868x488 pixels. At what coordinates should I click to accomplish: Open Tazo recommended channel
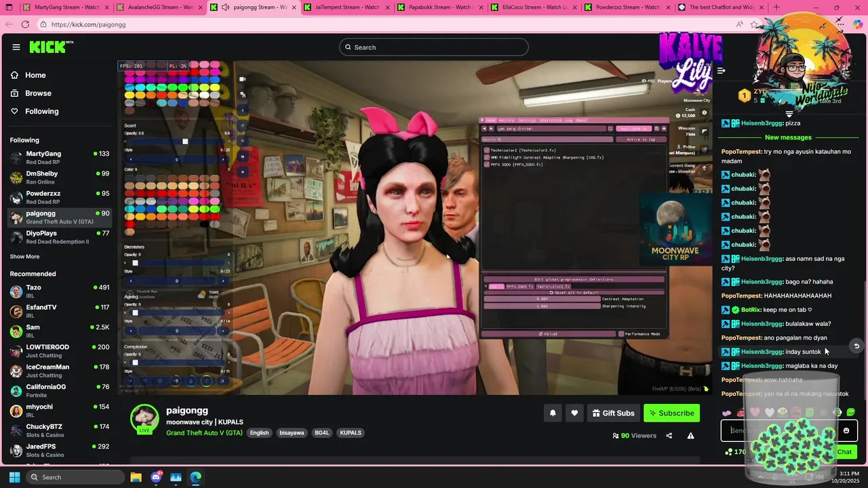coord(60,291)
